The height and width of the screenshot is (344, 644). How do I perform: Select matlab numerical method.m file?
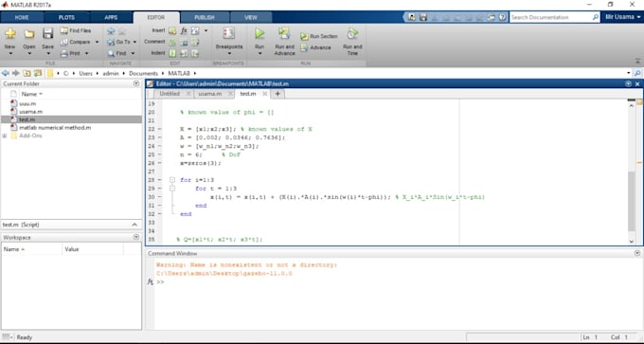tap(55, 127)
